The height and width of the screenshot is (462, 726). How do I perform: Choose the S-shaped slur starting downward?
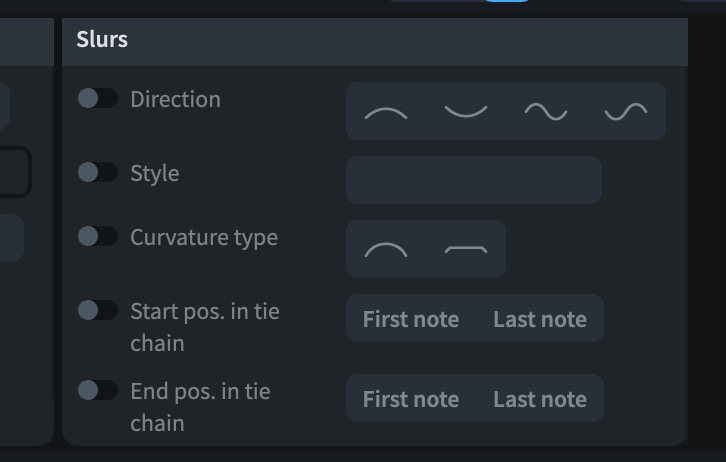point(626,112)
